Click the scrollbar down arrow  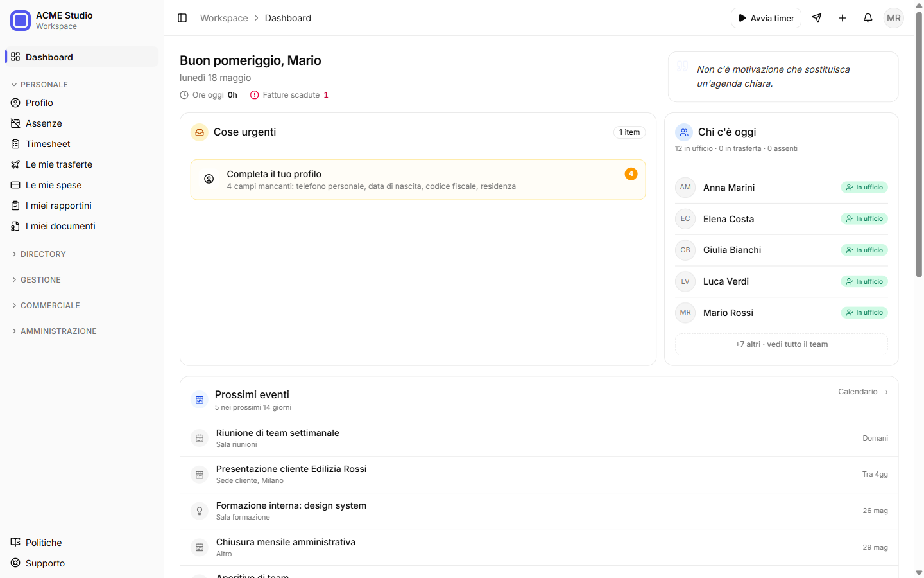click(x=919, y=573)
